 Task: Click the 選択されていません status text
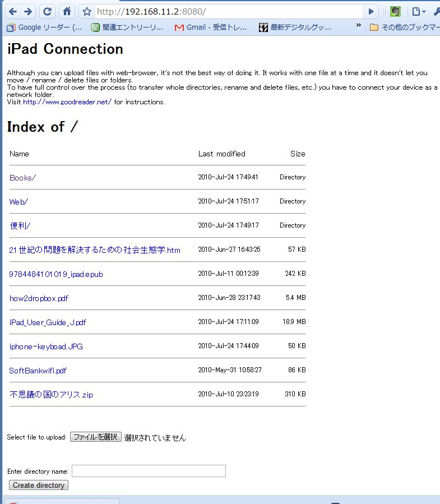tap(155, 438)
